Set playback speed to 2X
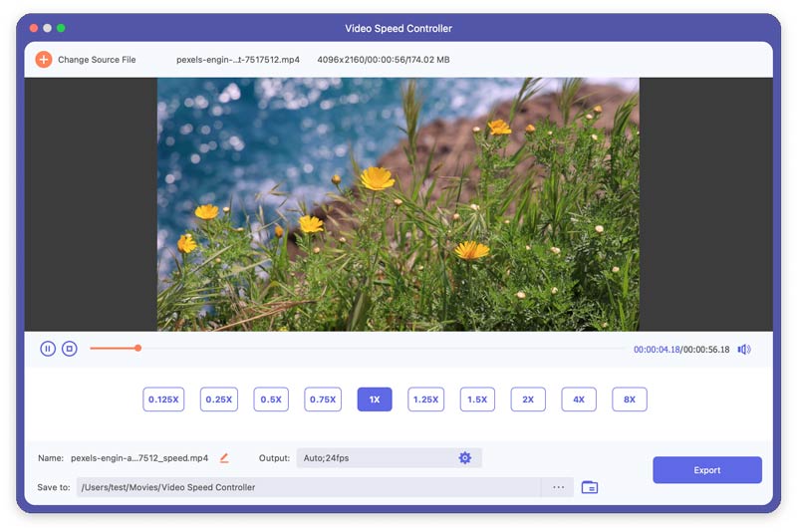Screen dimensions: 797x532 (528, 399)
